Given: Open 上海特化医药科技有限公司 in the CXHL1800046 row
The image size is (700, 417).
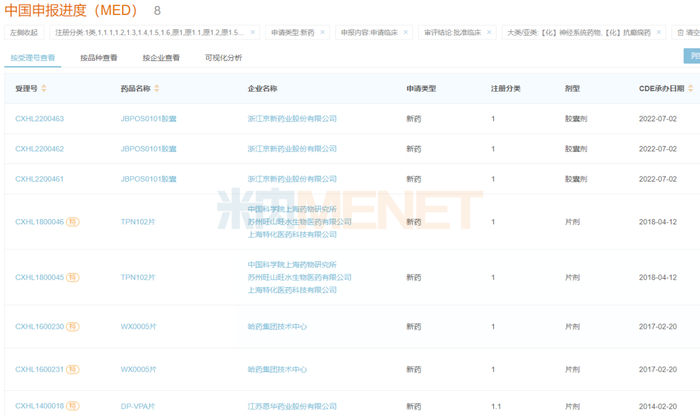Looking at the screenshot, I should pyautogui.click(x=292, y=234).
